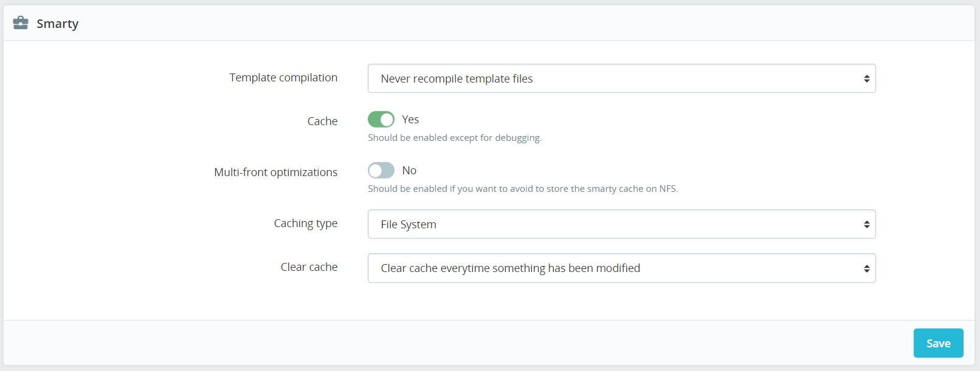Screen dimensions: 980x371
Task: Click the Caching type field label
Action: (305, 223)
